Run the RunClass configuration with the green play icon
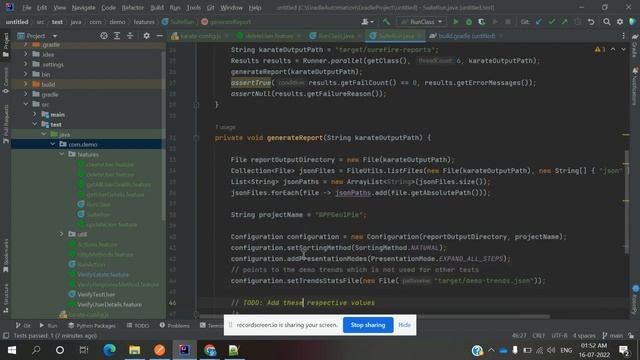Screen dimensions: 640x360 [456, 22]
